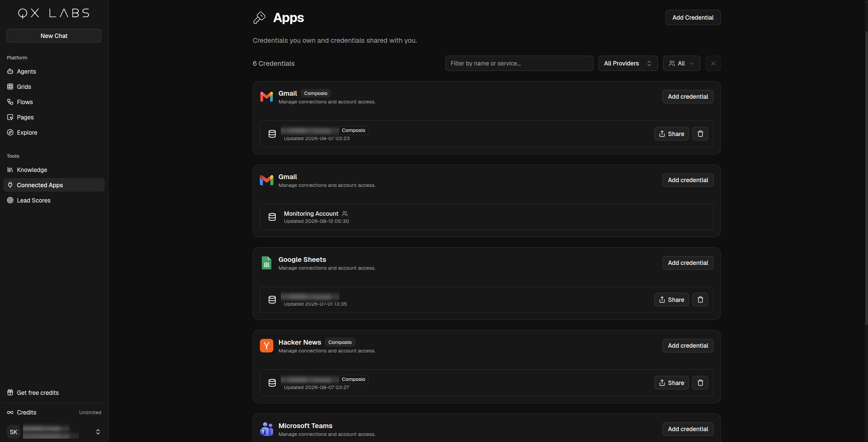The width and height of the screenshot is (868, 442).
Task: Click the Lead Scores target icon
Action: [10, 200]
